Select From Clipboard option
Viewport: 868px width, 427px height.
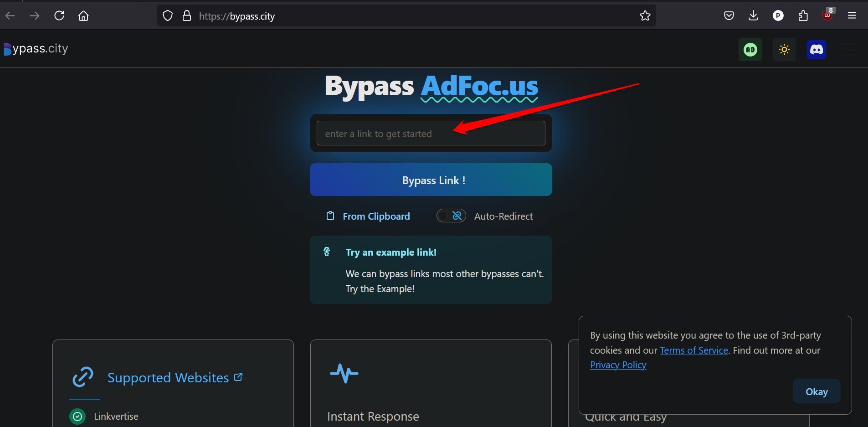[x=376, y=216]
